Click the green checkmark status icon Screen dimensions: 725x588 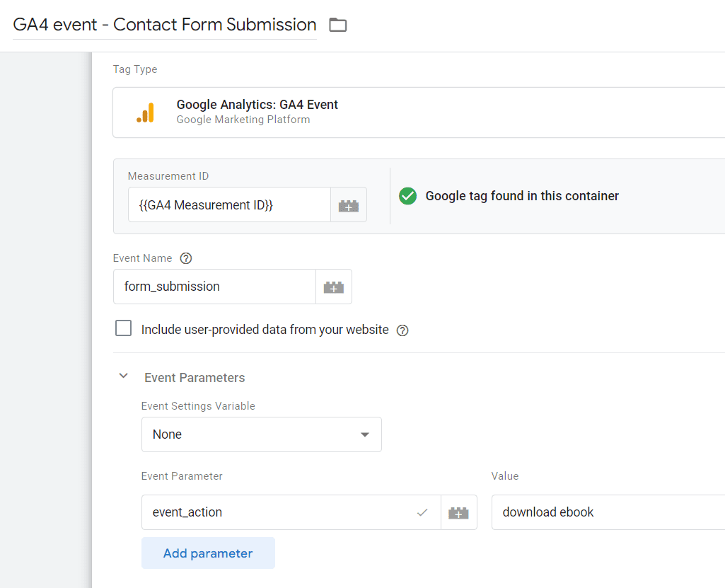coord(407,196)
